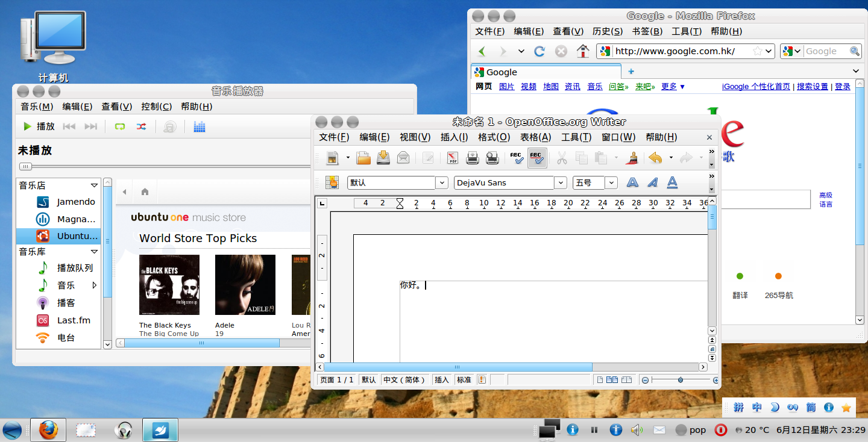Open new tab plus icon in Firefox
Screen dimensions: 868x442
(x=631, y=72)
